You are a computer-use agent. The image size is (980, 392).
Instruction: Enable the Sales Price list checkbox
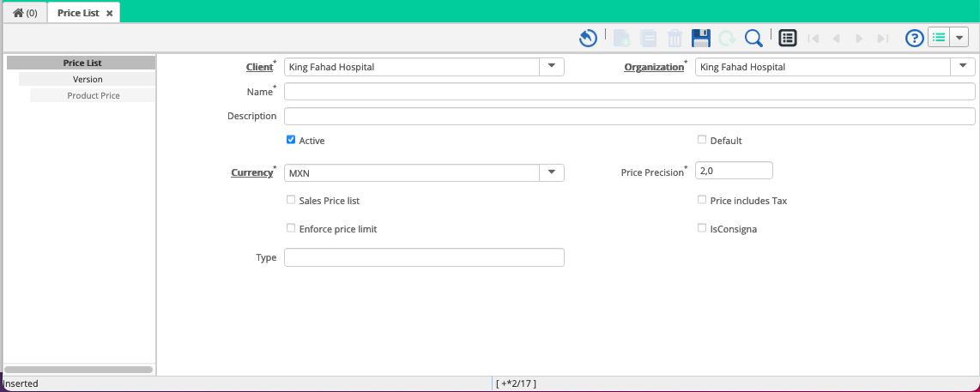(291, 200)
